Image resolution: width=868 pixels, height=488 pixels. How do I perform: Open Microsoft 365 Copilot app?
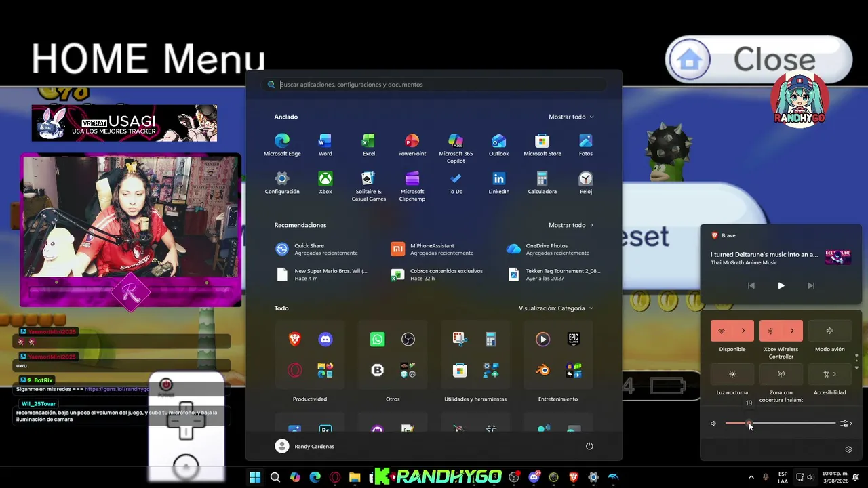456,148
